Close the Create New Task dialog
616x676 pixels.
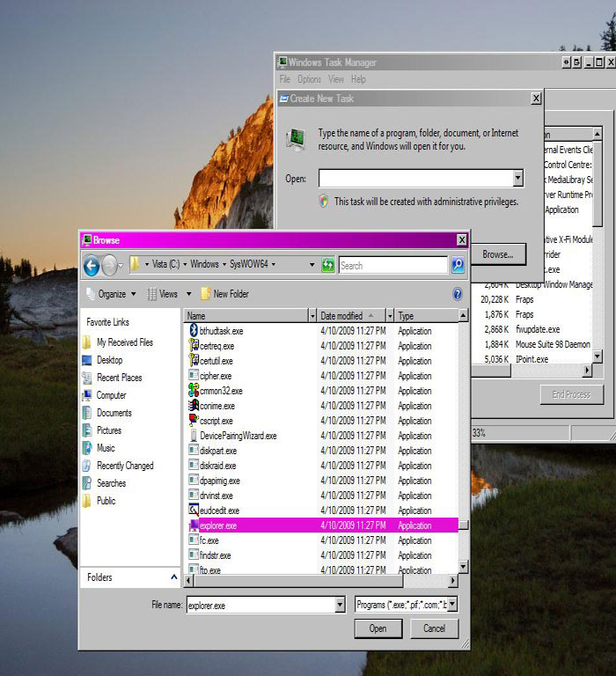[x=536, y=99]
